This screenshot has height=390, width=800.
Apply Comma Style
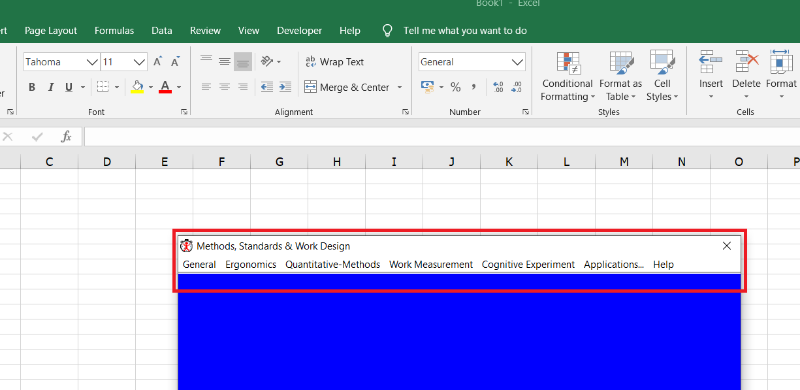tap(473, 87)
